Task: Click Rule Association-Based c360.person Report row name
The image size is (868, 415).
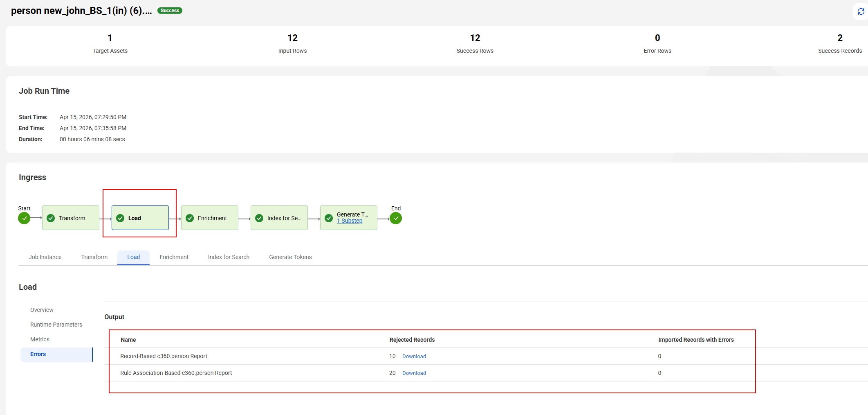Action: tap(176, 373)
